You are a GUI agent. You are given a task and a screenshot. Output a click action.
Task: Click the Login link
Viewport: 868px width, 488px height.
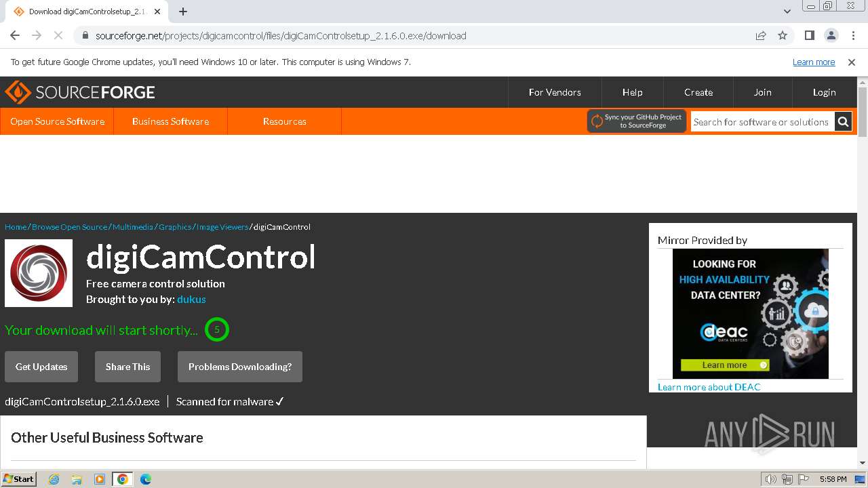(824, 92)
